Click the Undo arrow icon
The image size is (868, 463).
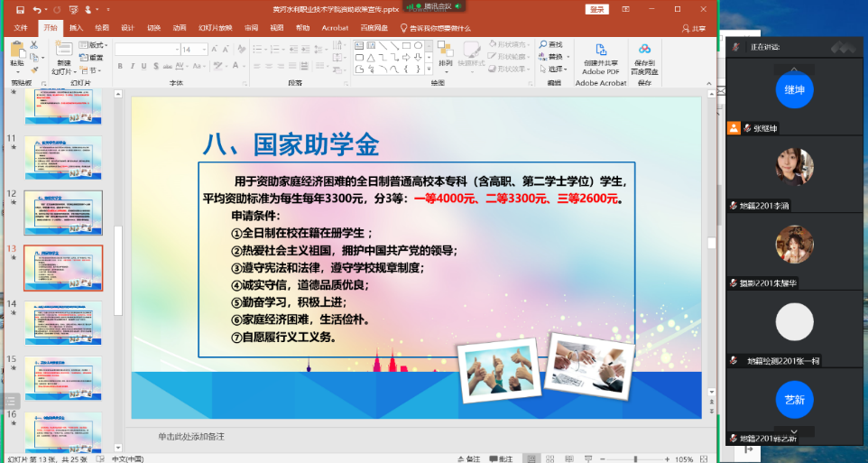(35, 9)
